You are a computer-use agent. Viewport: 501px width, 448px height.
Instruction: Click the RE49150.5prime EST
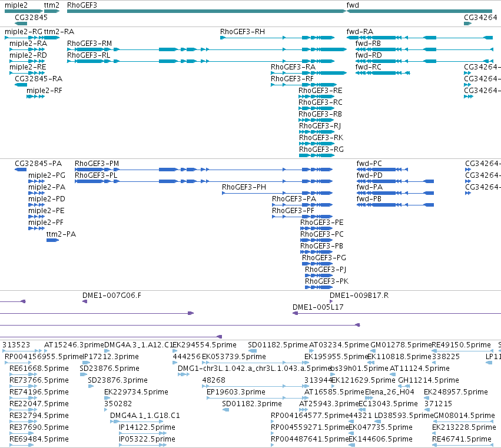pyautogui.click(x=461, y=351)
